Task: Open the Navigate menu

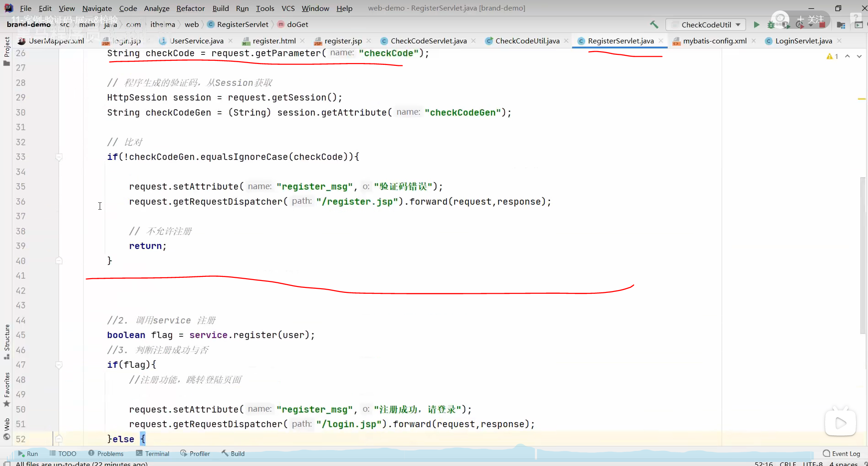Action: click(97, 8)
